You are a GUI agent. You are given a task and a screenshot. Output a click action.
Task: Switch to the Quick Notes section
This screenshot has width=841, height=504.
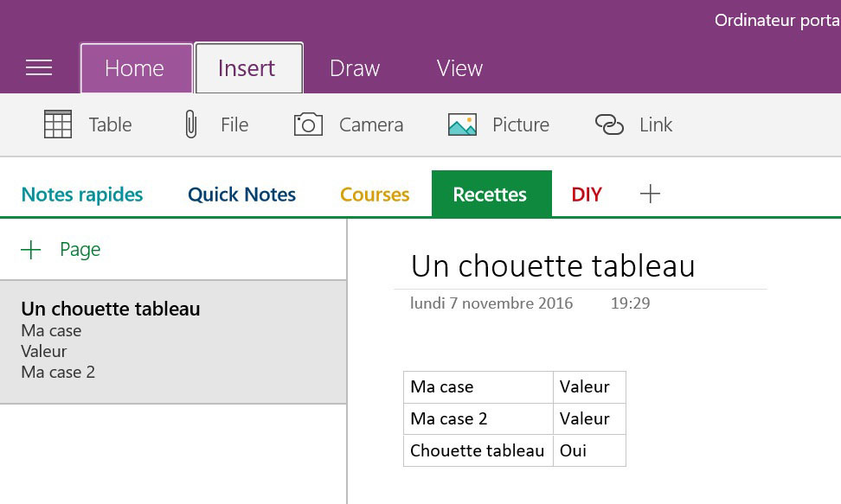click(242, 195)
